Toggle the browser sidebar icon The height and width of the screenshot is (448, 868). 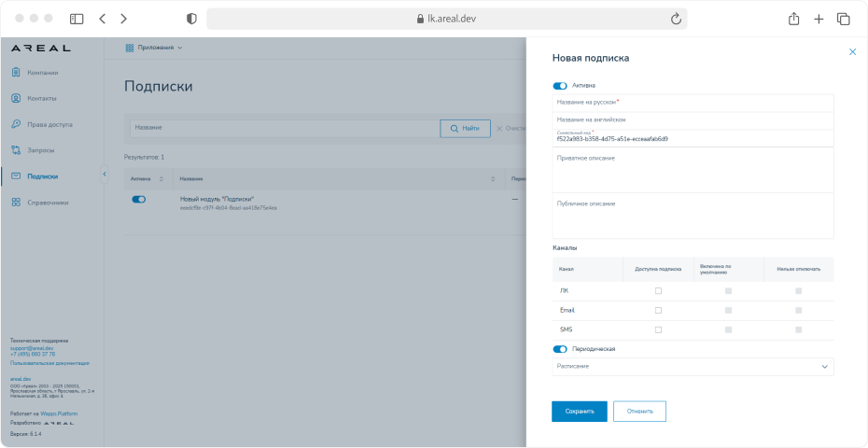coord(77,19)
